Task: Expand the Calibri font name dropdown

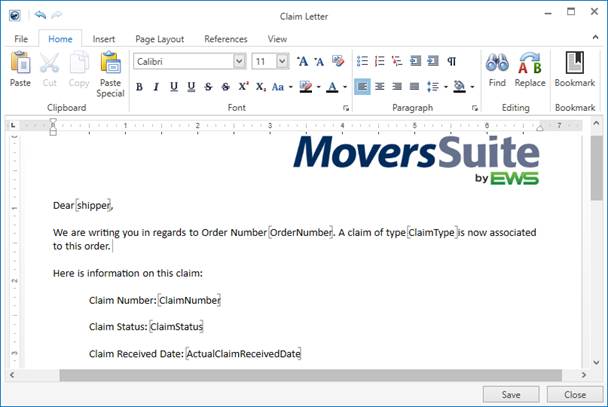Action: tap(239, 61)
